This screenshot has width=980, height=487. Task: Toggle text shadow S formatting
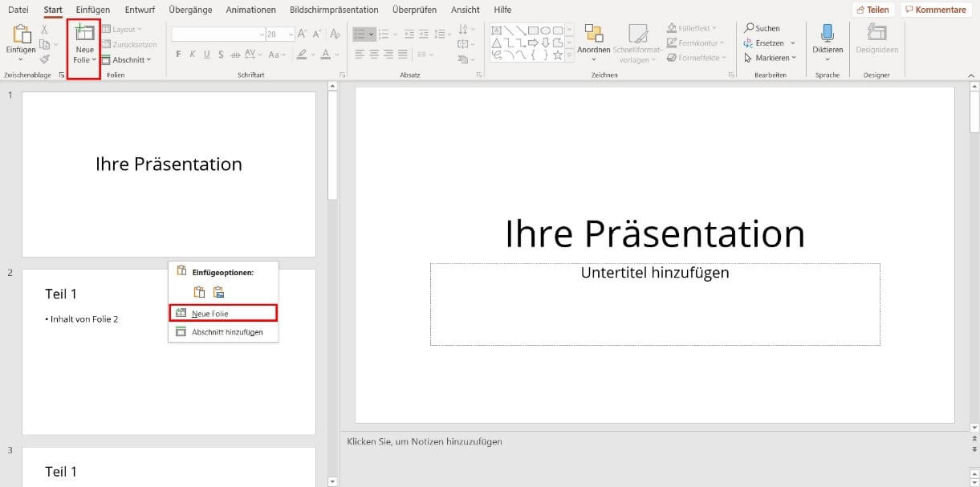(x=222, y=55)
